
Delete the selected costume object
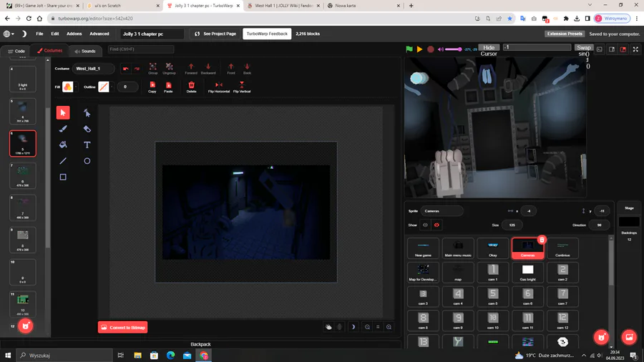click(x=191, y=87)
